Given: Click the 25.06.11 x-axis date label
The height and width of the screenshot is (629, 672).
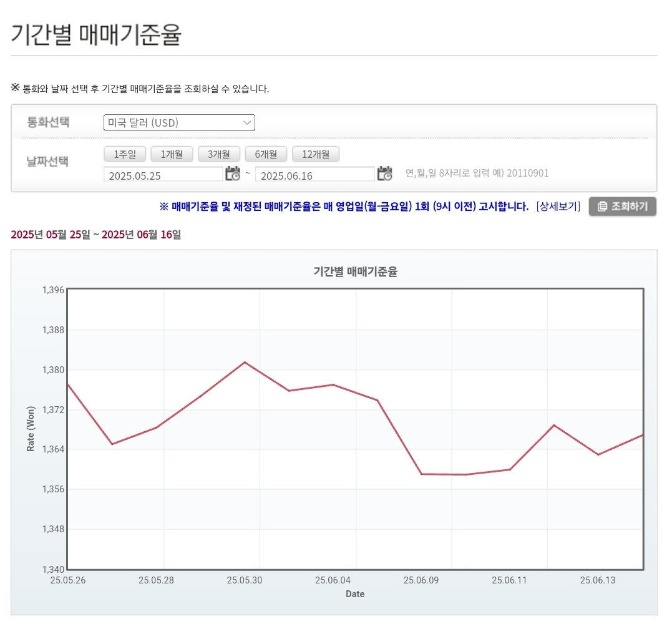Looking at the screenshot, I should coord(509,580).
